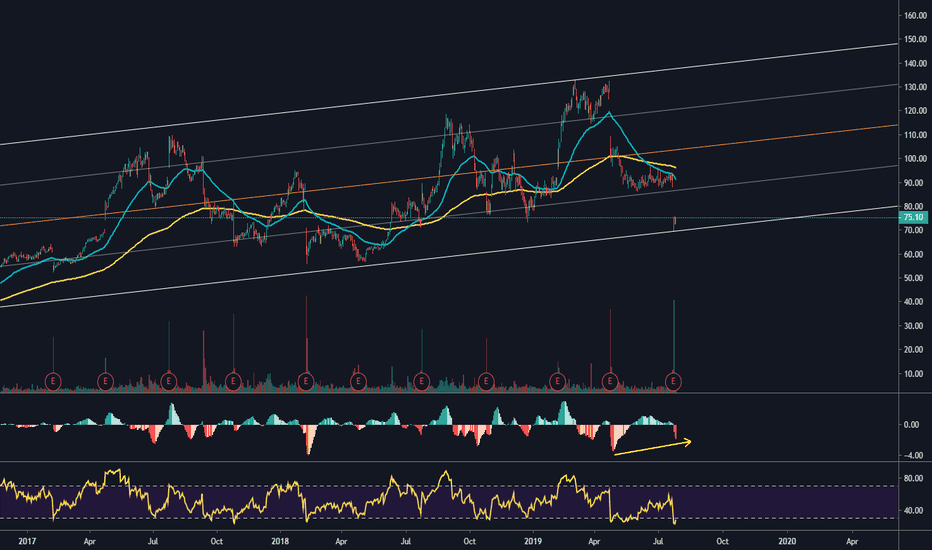Open the earnings marker for late July 2019

click(x=673, y=381)
